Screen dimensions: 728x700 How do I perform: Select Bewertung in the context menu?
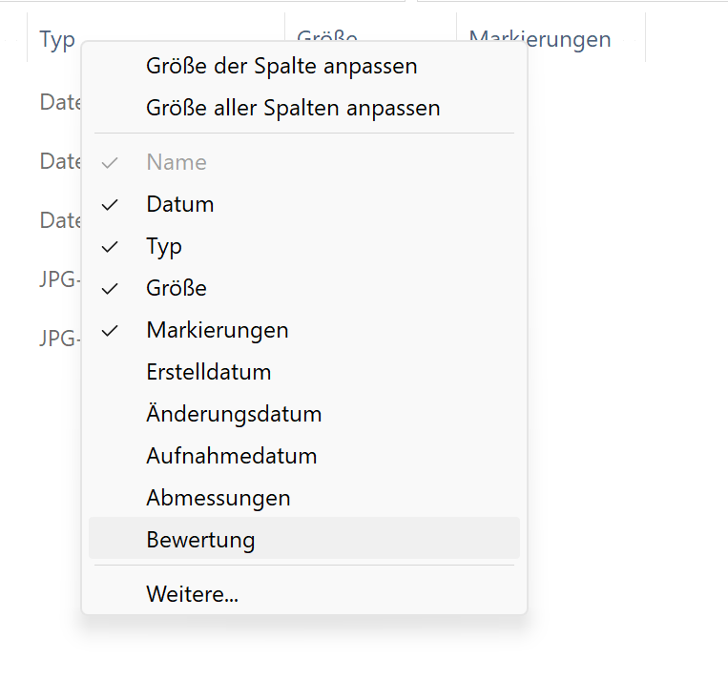201,540
